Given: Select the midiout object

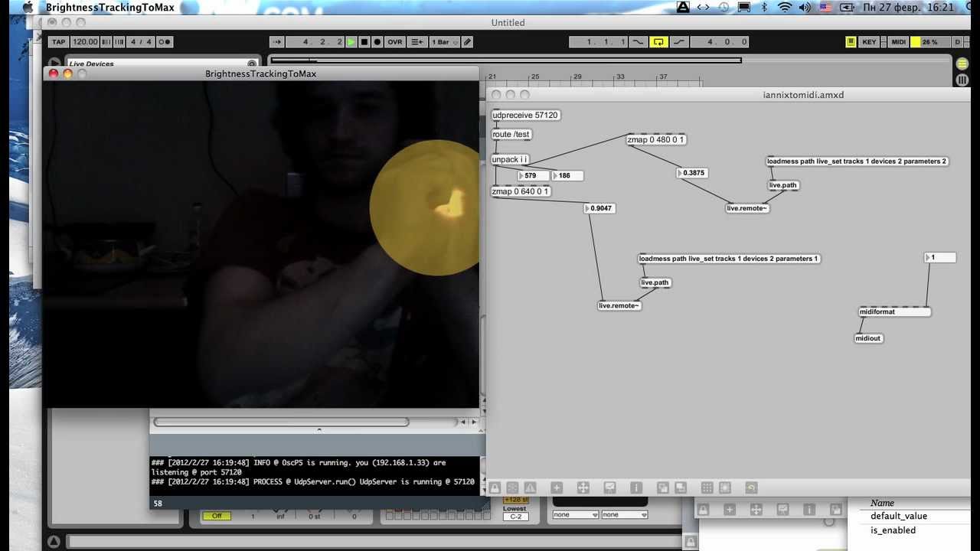Looking at the screenshot, I should coord(869,338).
